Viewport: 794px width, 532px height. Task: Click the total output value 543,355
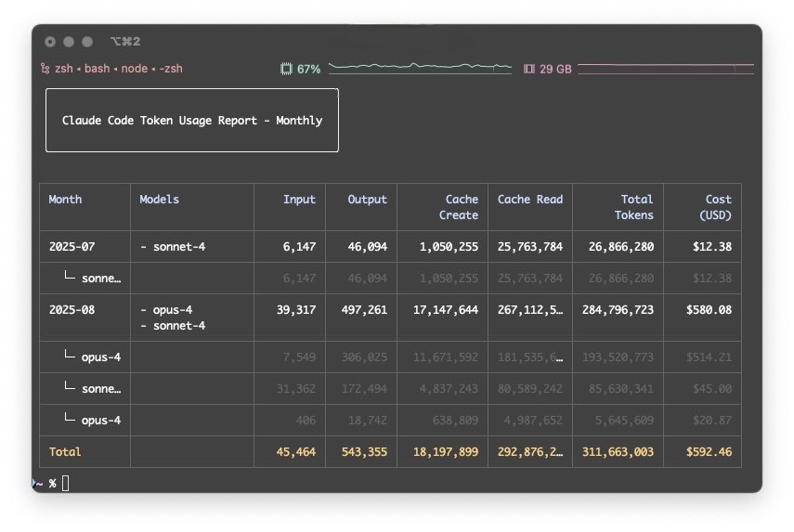364,451
